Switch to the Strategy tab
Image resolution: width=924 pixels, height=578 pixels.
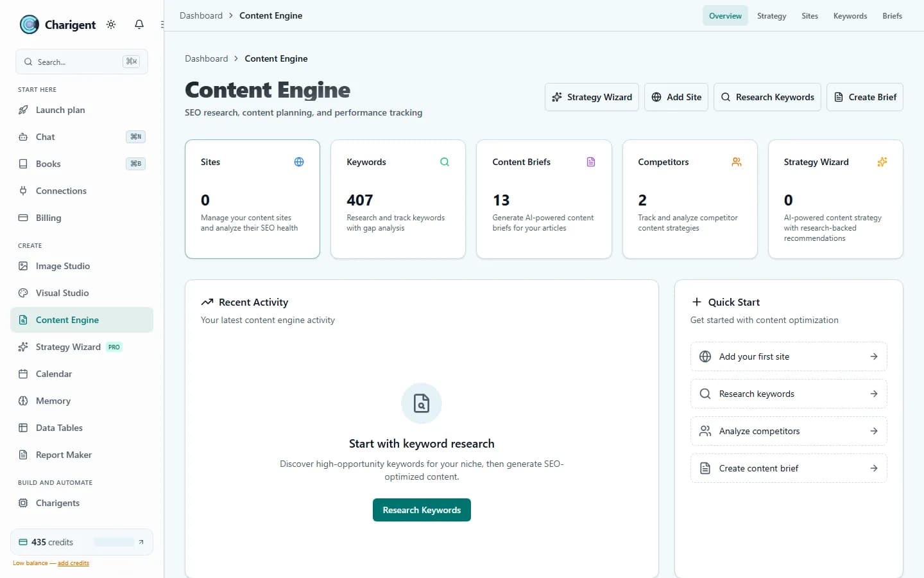(771, 16)
